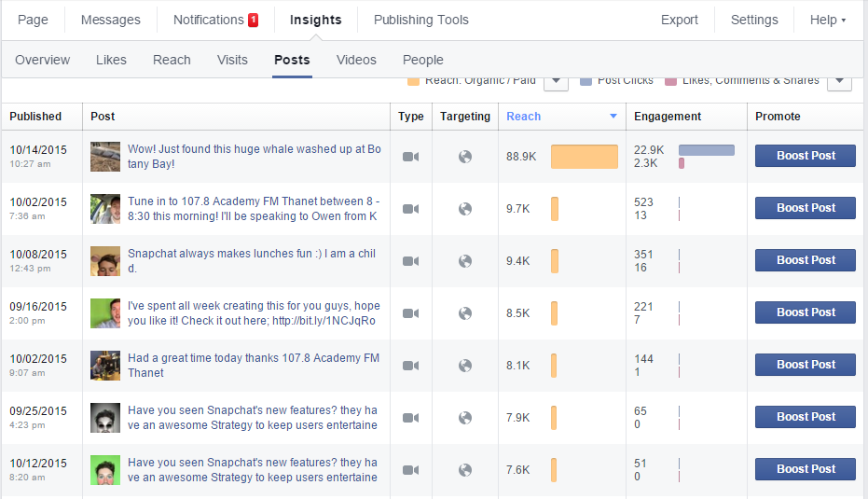868x499 pixels.
Task: Click video icon on 10/12/2015 post row
Action: pos(410,470)
